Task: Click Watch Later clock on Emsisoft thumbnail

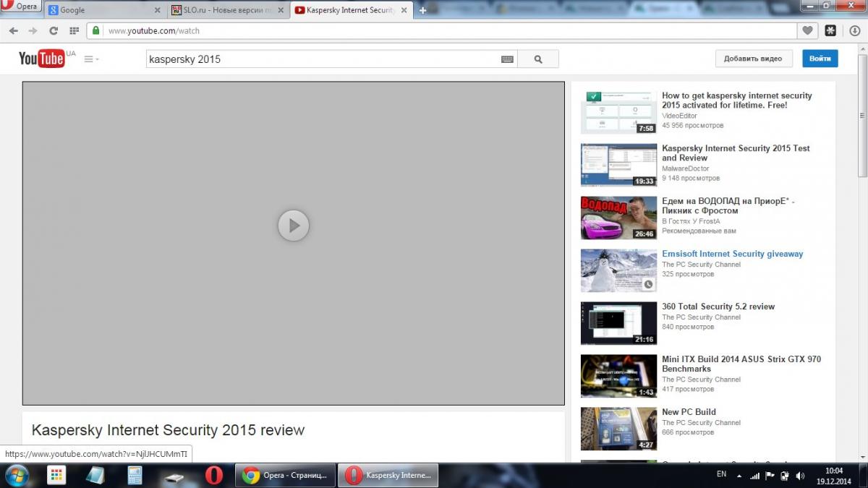Action: pos(648,284)
